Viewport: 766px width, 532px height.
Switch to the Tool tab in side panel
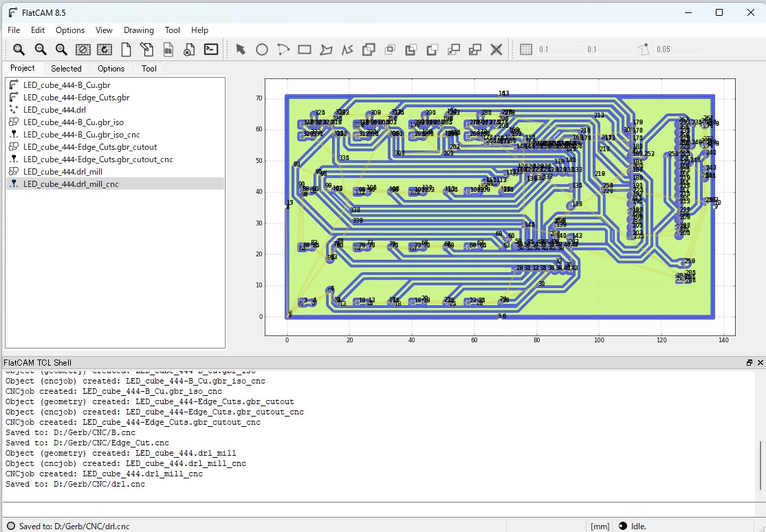click(x=149, y=69)
